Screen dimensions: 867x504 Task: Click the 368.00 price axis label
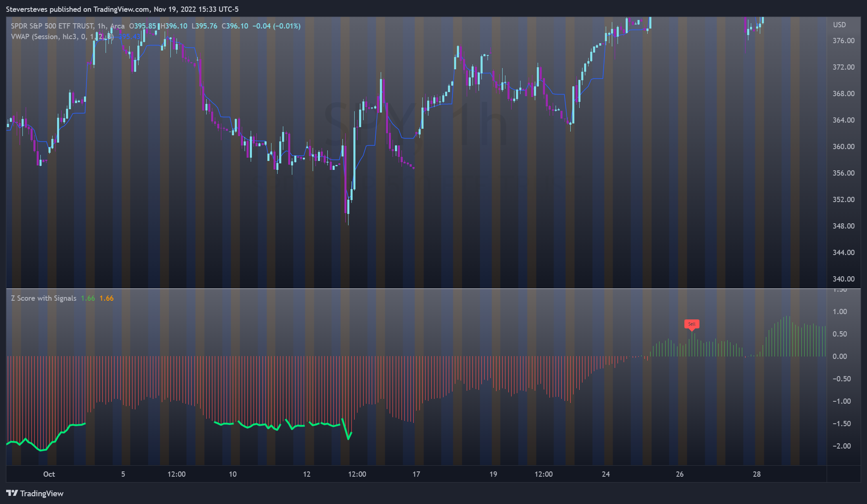point(843,94)
